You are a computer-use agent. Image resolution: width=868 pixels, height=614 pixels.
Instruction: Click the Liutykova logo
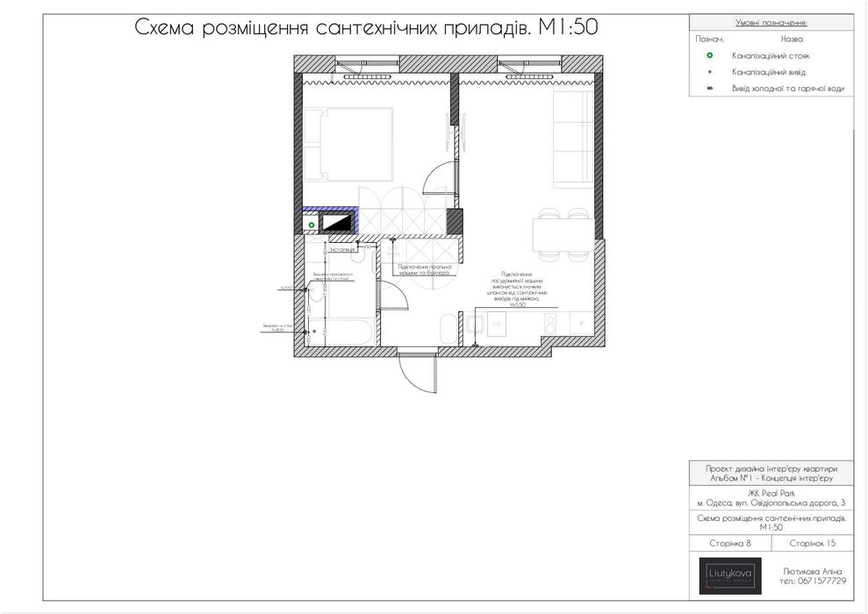click(x=730, y=575)
